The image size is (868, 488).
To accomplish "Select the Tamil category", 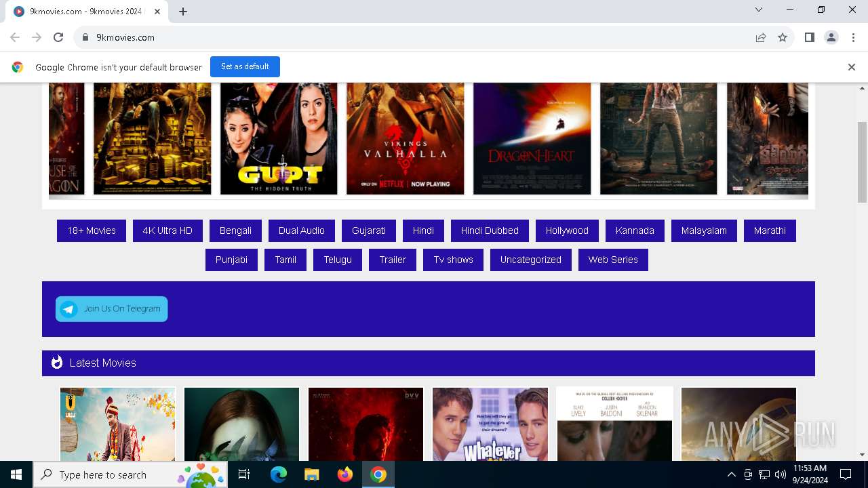I will pos(285,260).
